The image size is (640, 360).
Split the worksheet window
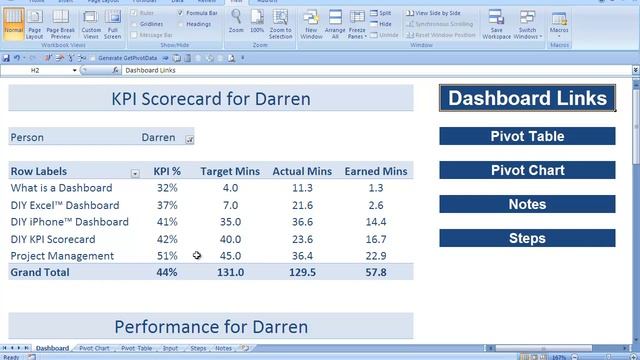[x=380, y=13]
